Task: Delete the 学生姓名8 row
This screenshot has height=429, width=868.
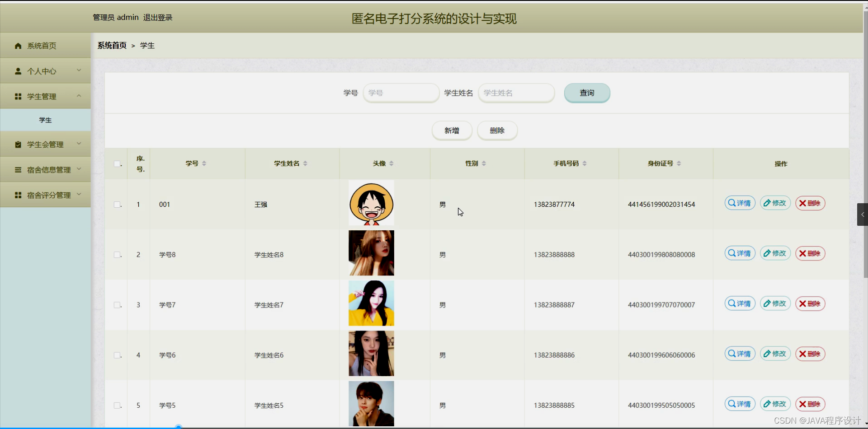Action: click(x=810, y=253)
